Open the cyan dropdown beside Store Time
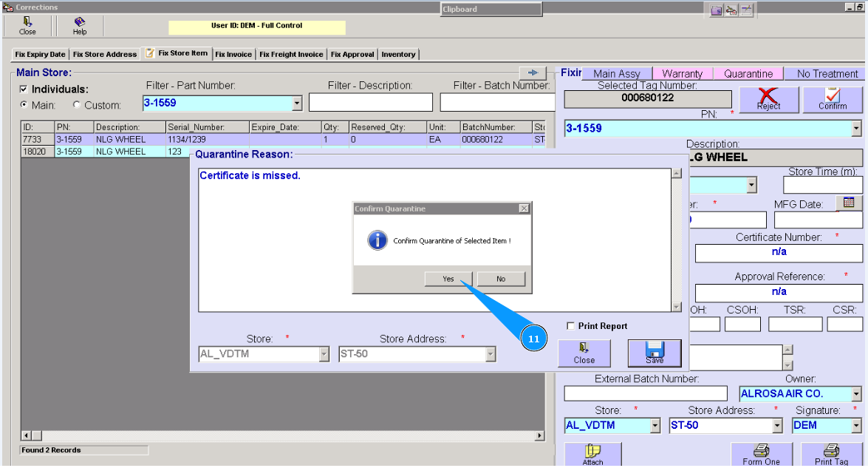The width and height of the screenshot is (868, 468). pyautogui.click(x=751, y=185)
